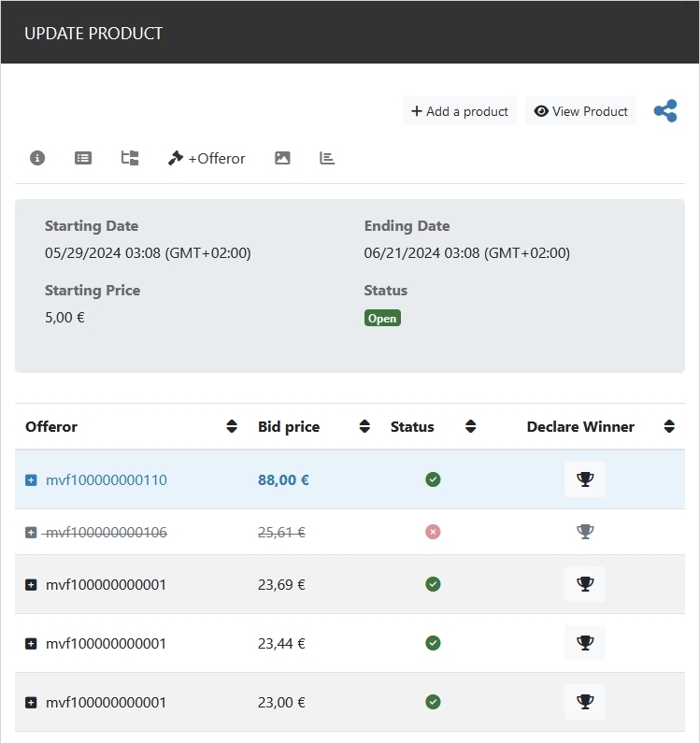Screen dimensions: 700x743
Task: Expand the struck-through mvf100000000106 row
Action: point(31,533)
